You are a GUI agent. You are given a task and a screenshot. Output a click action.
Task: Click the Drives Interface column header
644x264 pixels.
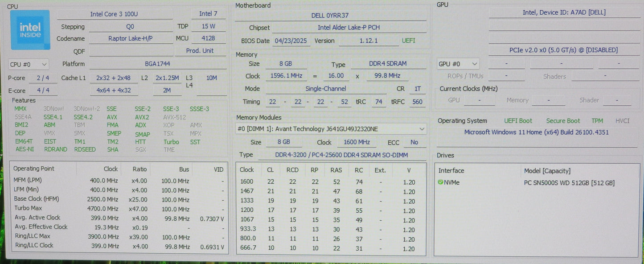451,171
